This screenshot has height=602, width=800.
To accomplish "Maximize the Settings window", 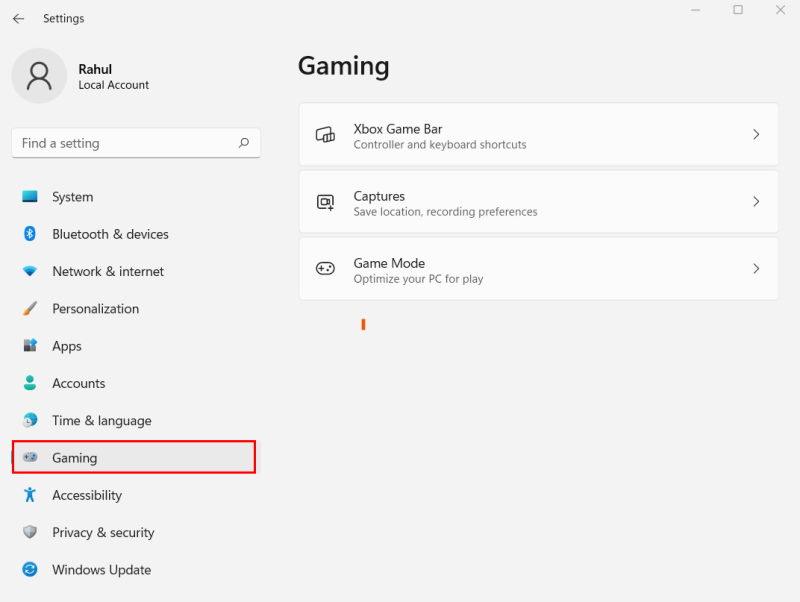I will pyautogui.click(x=738, y=10).
